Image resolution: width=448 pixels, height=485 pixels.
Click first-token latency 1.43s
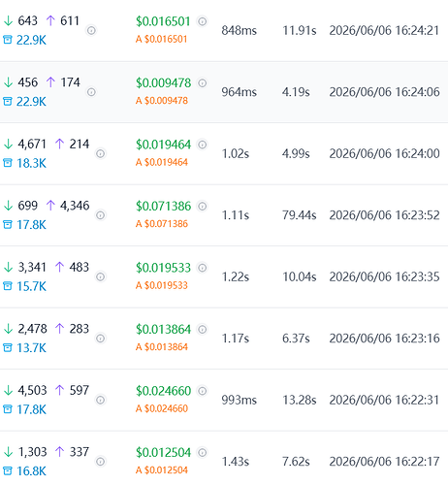(236, 462)
